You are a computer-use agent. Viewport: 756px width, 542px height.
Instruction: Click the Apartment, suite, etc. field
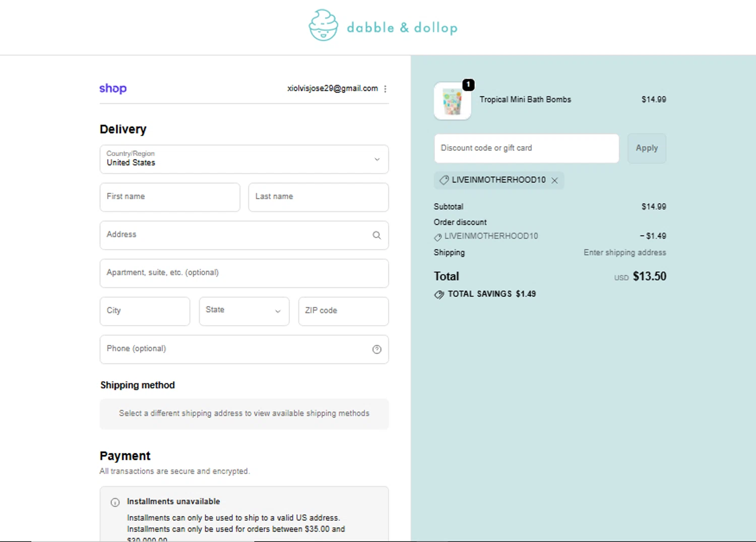click(x=244, y=273)
